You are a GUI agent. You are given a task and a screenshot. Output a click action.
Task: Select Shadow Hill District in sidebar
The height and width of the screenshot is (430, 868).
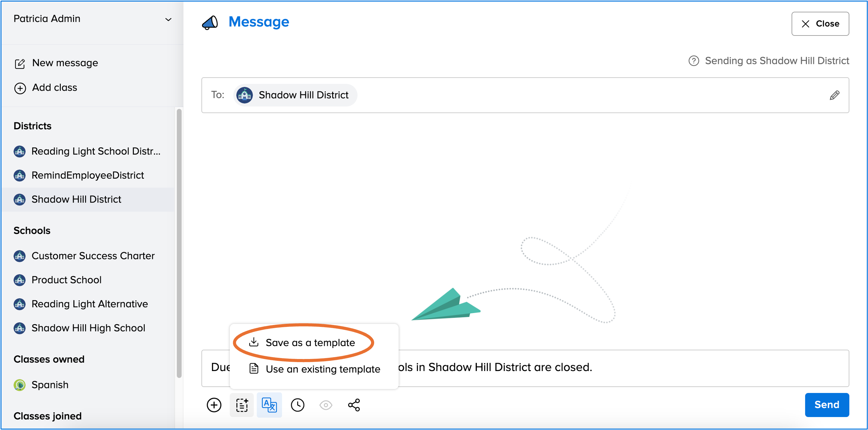pos(76,199)
